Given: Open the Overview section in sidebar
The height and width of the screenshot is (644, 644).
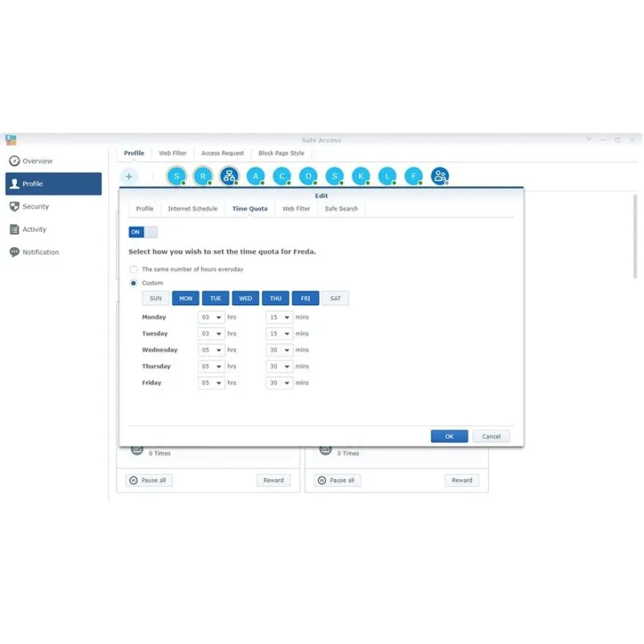Looking at the screenshot, I should (37, 161).
